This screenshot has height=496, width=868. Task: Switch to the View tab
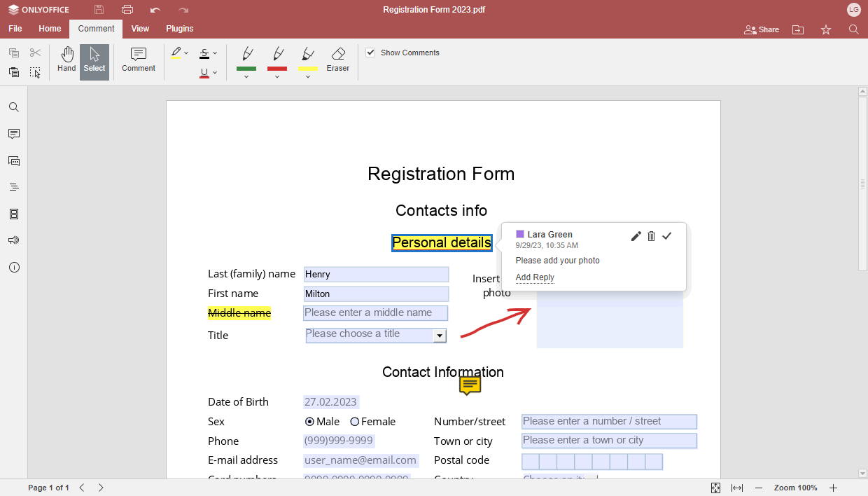coord(140,29)
